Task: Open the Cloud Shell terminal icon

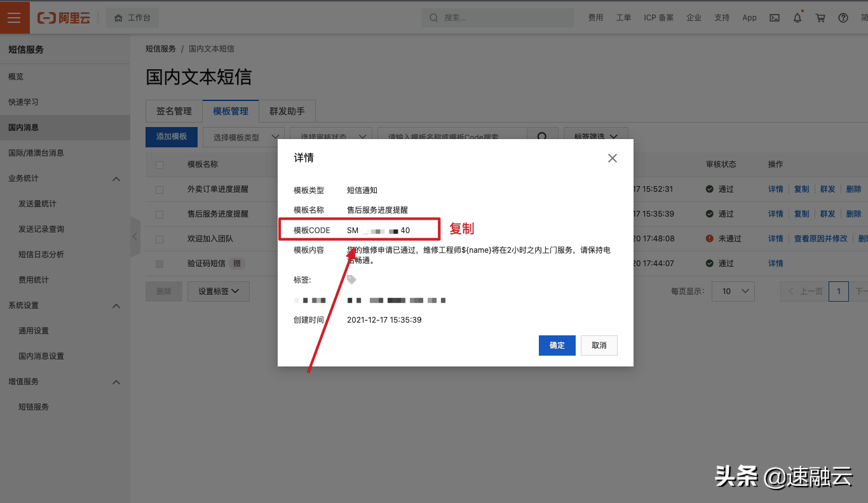Action: pos(775,18)
